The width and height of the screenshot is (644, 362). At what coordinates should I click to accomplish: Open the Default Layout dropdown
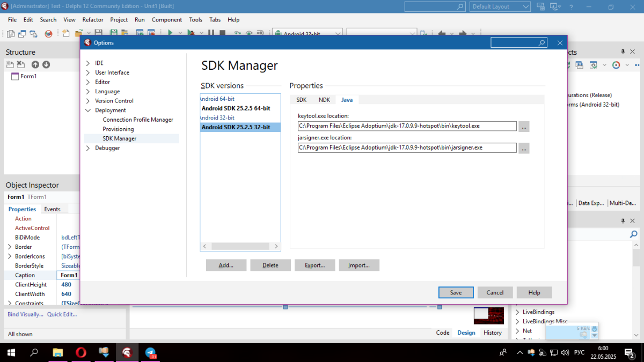click(x=500, y=6)
